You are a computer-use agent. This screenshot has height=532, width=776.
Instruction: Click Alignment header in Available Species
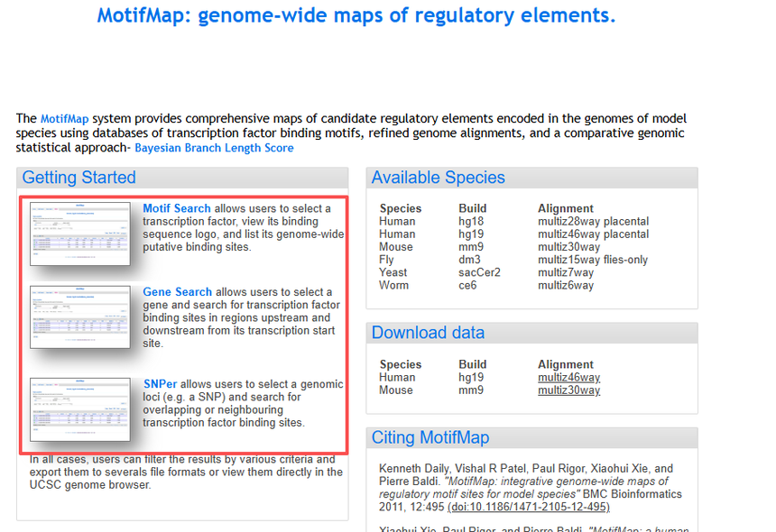point(566,208)
